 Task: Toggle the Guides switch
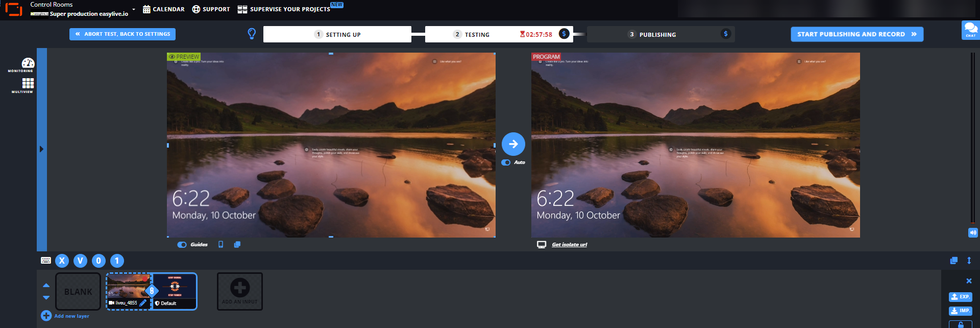182,245
